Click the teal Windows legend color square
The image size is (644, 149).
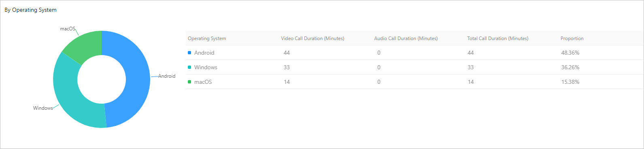pos(189,67)
